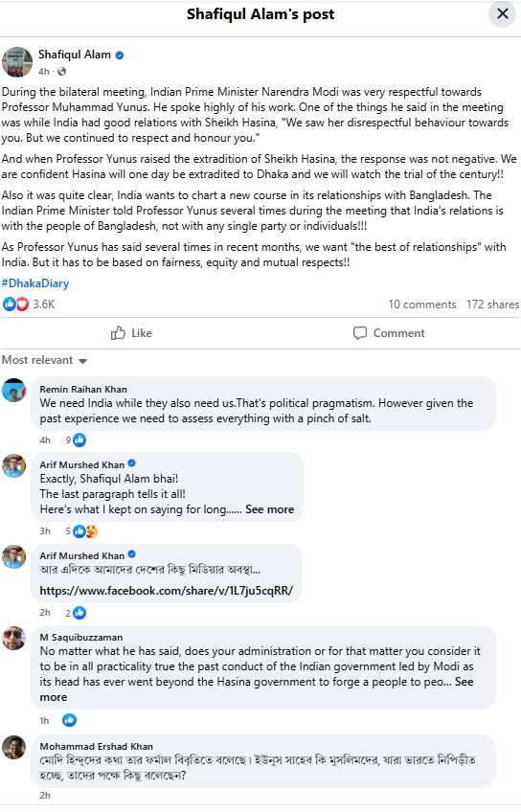Open Shafiqul Alam's profile picture
Screen dimensions: 521x812
[x=17, y=62]
